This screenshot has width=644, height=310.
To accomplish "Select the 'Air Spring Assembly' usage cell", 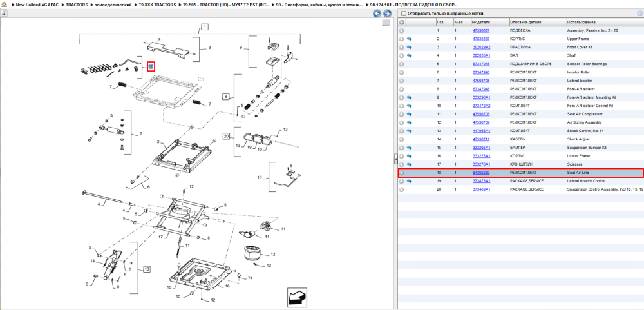I will (585, 122).
